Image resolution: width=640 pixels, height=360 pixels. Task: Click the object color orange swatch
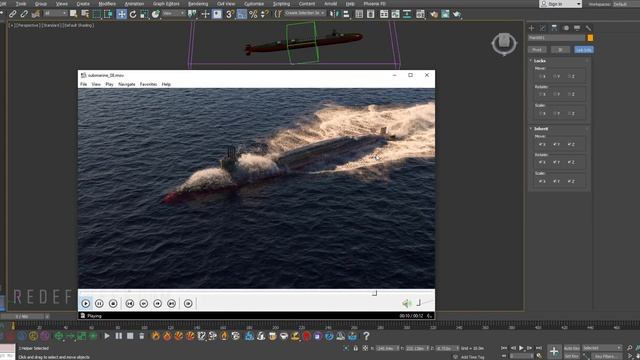590,38
